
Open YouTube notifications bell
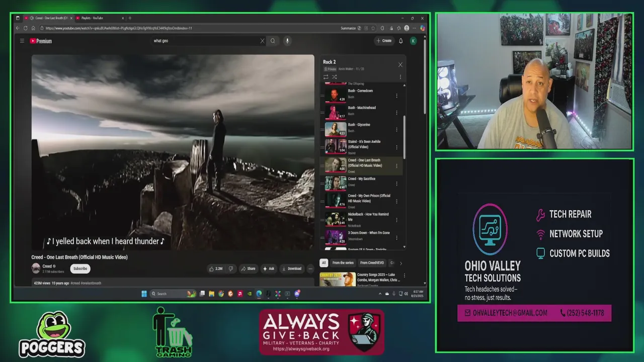[x=401, y=41]
